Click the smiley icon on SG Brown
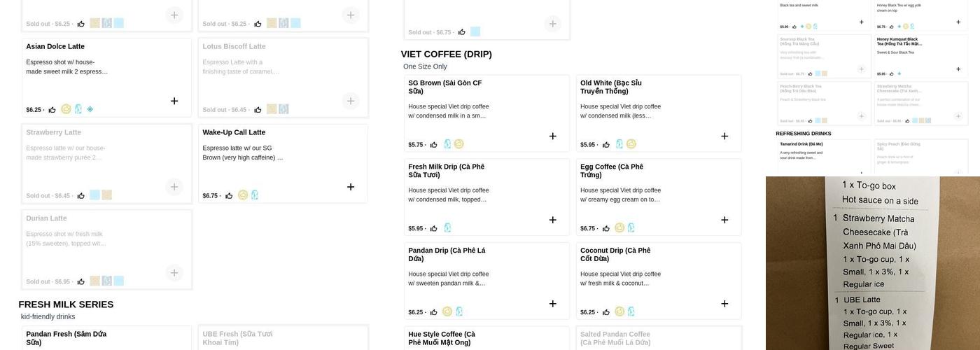The width and height of the screenshot is (980, 350). tap(459, 144)
